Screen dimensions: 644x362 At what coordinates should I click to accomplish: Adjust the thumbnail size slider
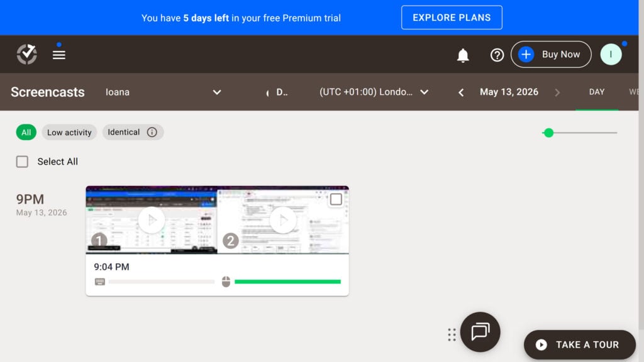click(548, 133)
